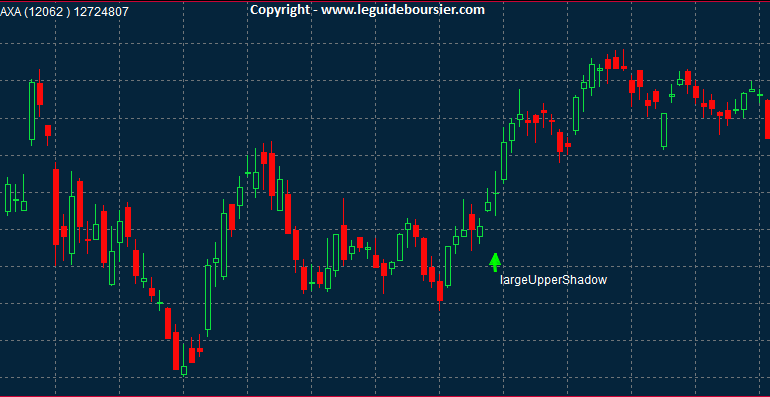This screenshot has height=397, width=770.
Task: Select the large red candle at the bottom left trough
Action: [x=176, y=351]
